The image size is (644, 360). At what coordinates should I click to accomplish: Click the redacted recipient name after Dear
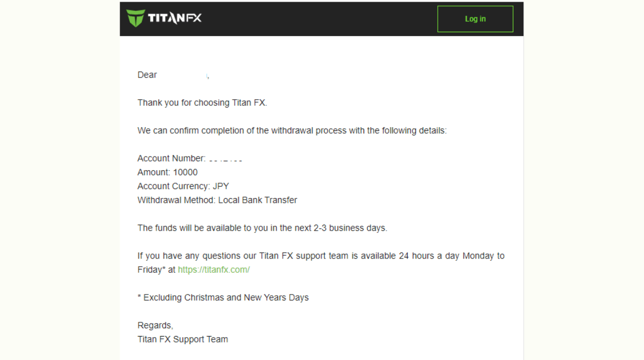click(183, 75)
